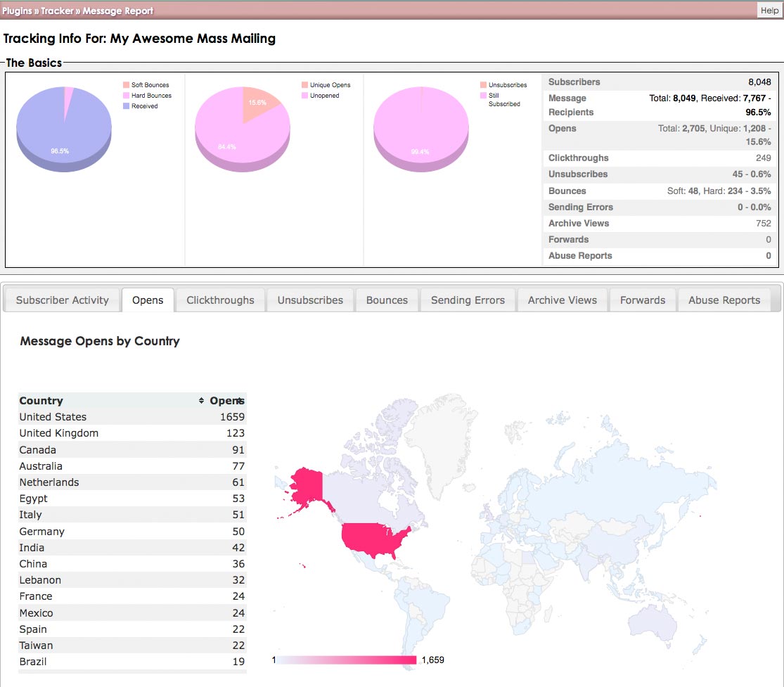Click the Soft Bounces legend color swatch

(126, 85)
